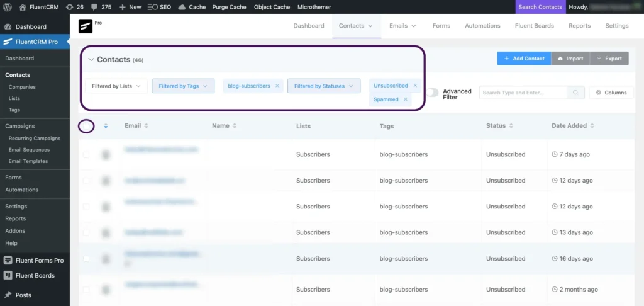Click the Search Contacts admin bar button
The width and height of the screenshot is (644, 306).
[x=540, y=7]
